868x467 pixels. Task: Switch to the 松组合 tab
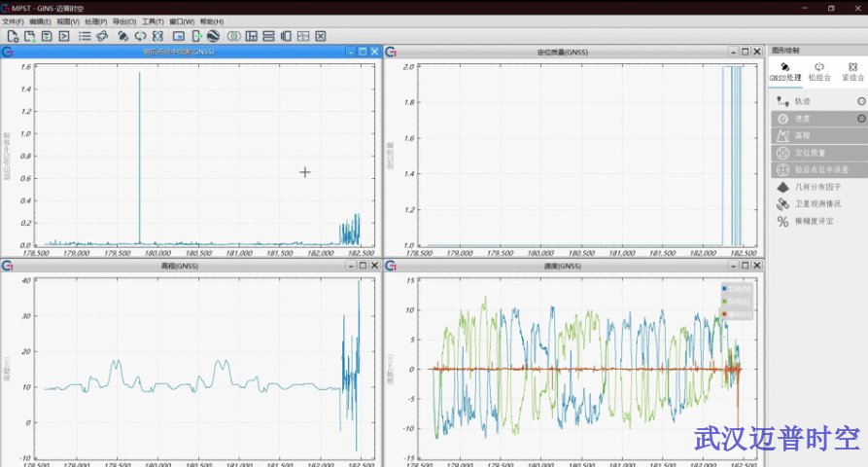[818, 72]
